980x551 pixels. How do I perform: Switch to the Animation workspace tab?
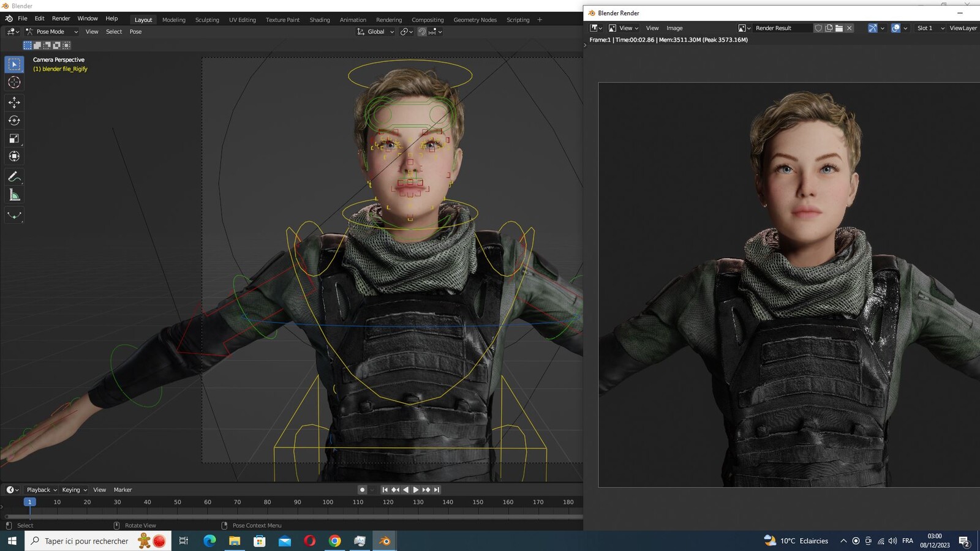353,20
